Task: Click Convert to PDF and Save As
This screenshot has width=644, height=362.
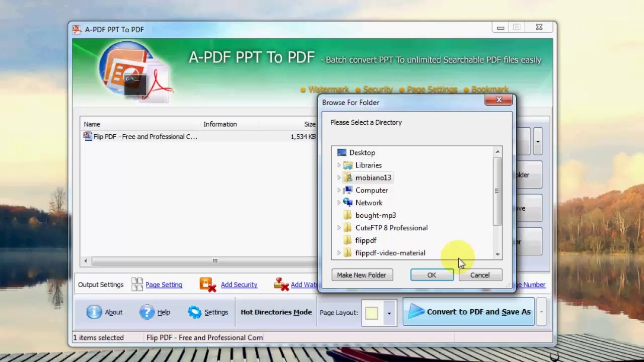Action: [x=468, y=312]
